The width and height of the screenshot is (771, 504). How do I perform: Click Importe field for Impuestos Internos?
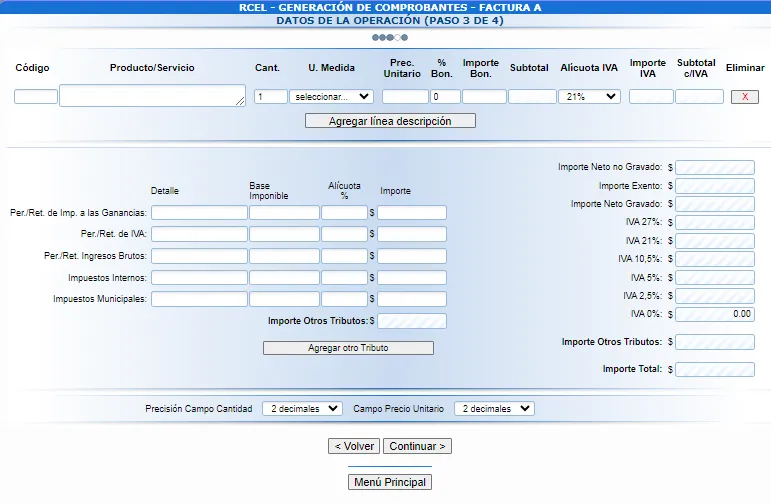coord(412,277)
